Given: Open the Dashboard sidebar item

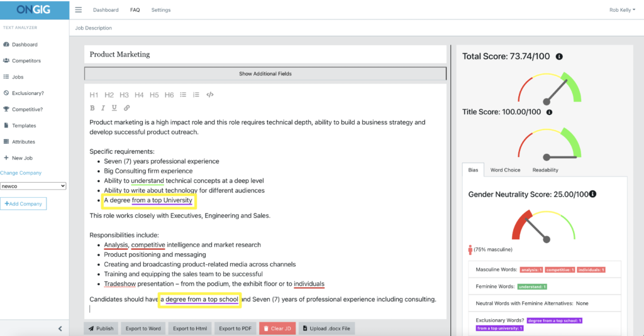Looking at the screenshot, I should tap(21, 45).
